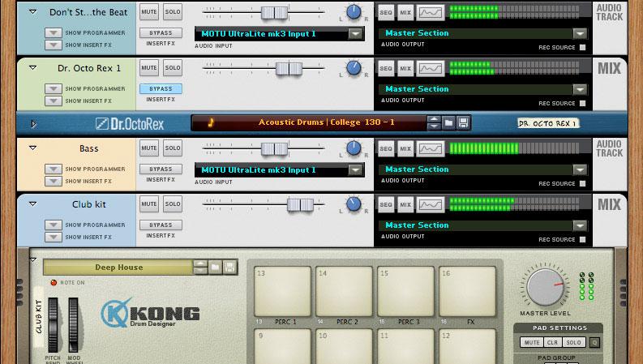Enable Rec Source on Bass channel
The width and height of the screenshot is (643, 364).
pyautogui.click(x=583, y=184)
